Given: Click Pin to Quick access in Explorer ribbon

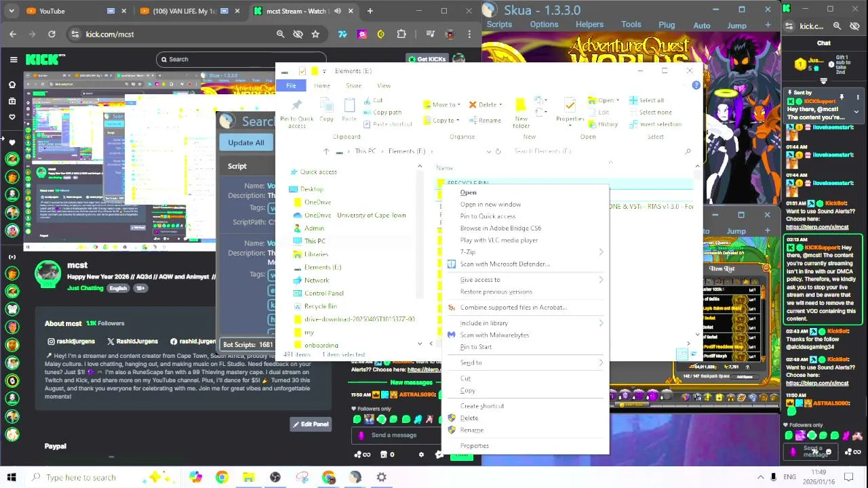Looking at the screenshot, I should click(297, 114).
